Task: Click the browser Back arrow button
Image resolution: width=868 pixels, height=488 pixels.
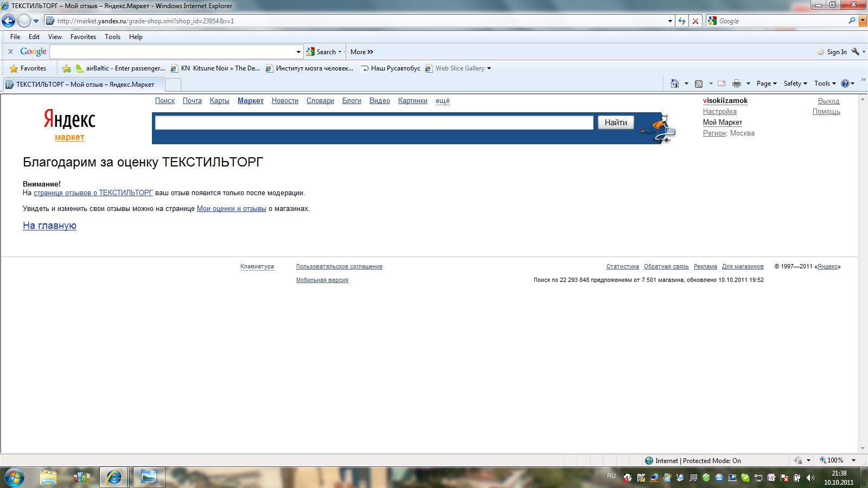Action: coord(9,21)
